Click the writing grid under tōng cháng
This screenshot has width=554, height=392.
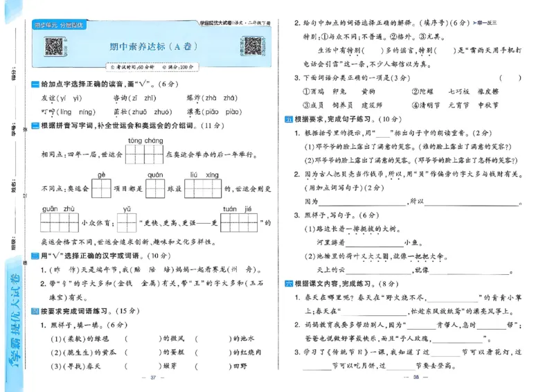(x=144, y=154)
